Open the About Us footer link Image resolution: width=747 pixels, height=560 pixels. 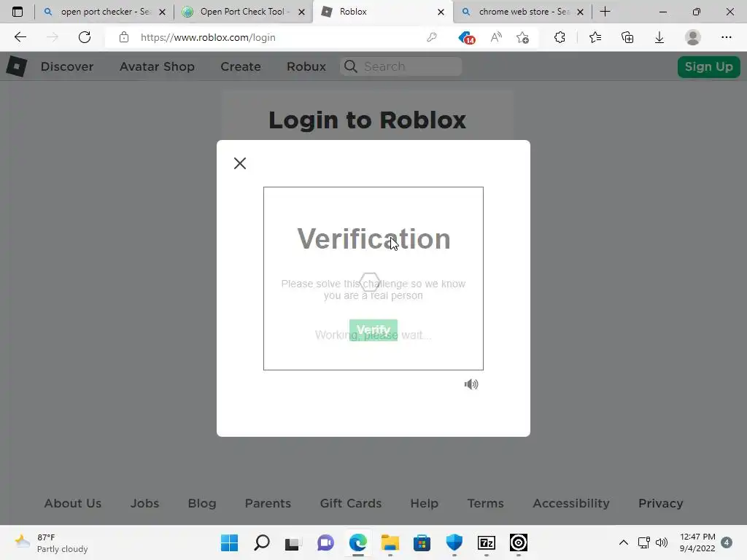click(x=73, y=503)
